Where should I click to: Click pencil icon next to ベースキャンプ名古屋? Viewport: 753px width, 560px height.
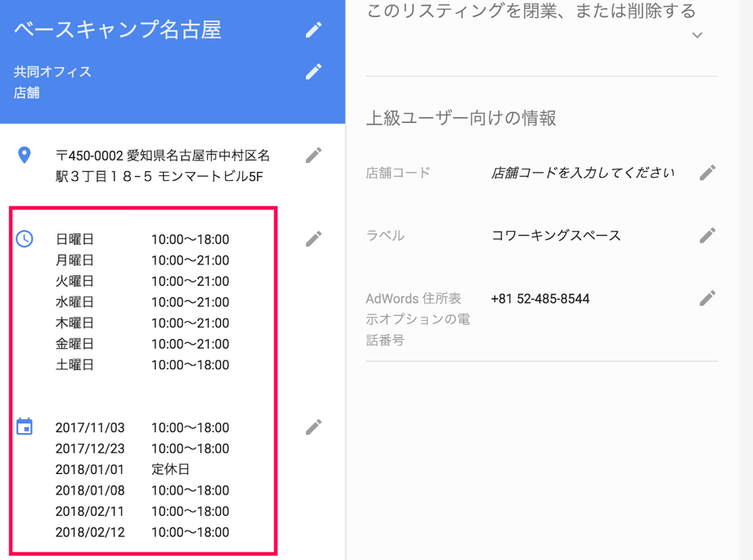[x=313, y=30]
